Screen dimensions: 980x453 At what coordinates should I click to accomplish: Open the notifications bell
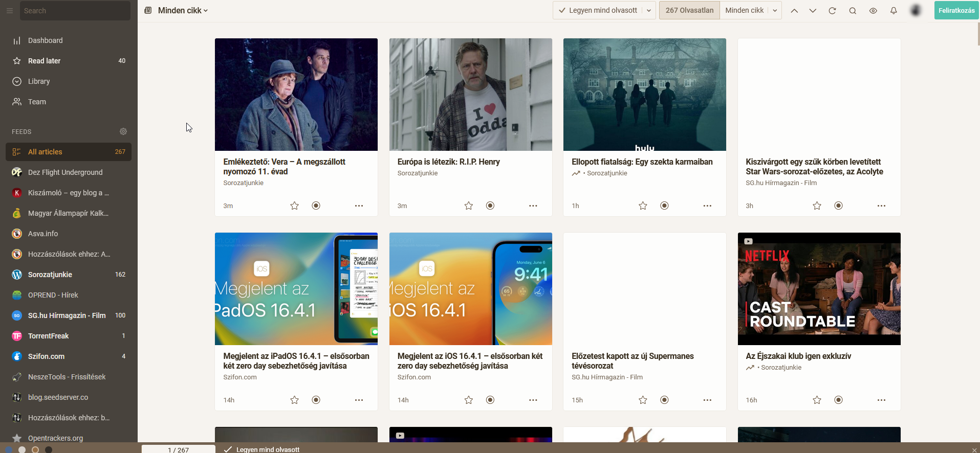[x=894, y=11]
